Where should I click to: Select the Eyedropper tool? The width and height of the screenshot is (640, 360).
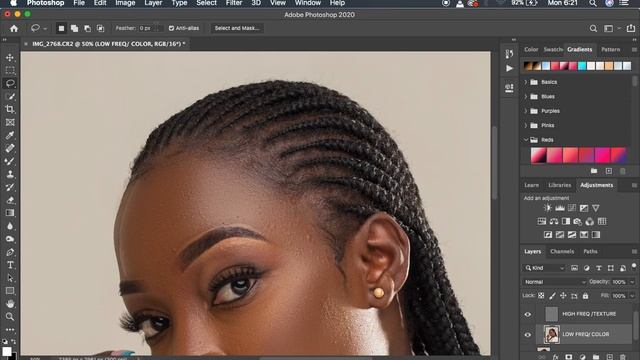click(x=10, y=135)
